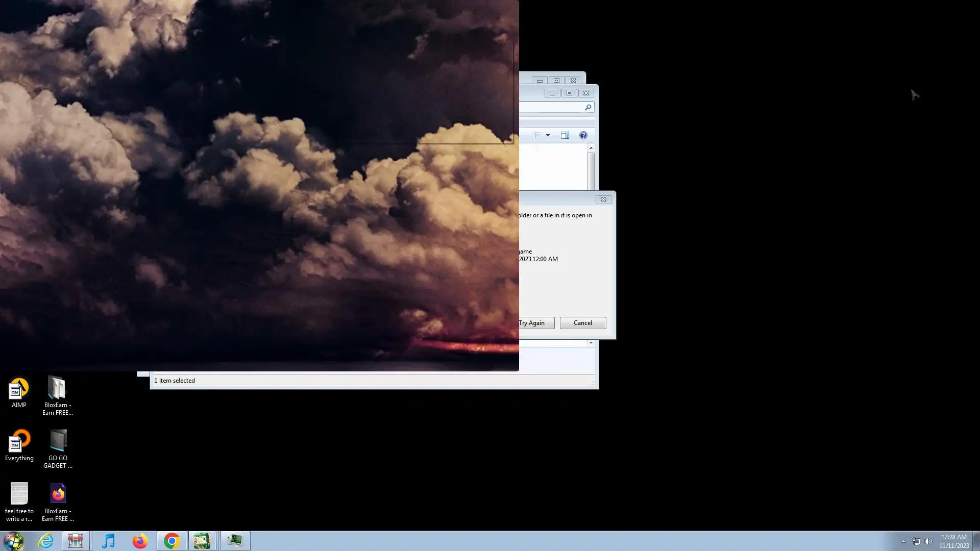Click the Explorer search magnifier icon
This screenshot has width=980, height=551.
tap(588, 107)
